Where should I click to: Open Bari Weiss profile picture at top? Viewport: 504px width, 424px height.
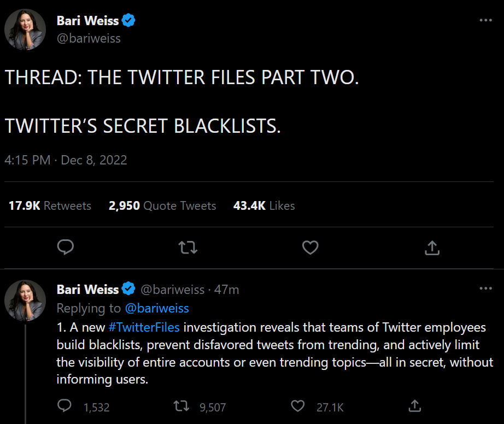[25, 29]
